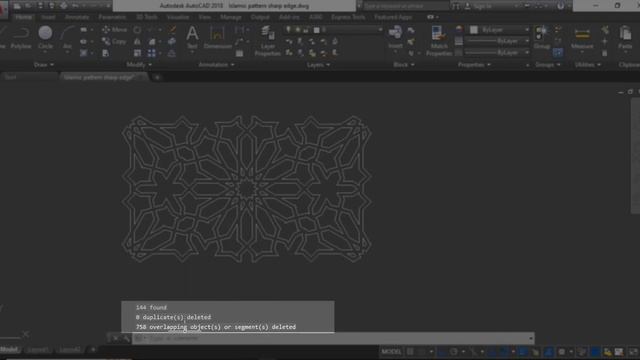Click the command line input field

(333, 338)
